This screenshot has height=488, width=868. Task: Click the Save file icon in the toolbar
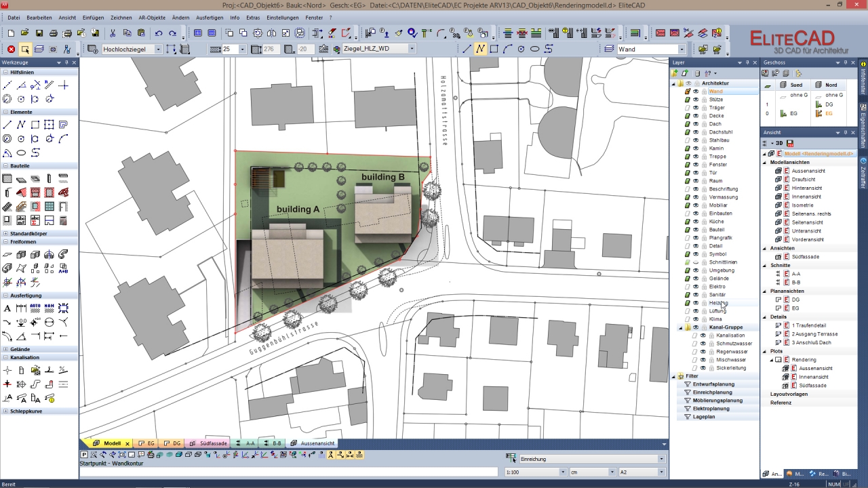click(39, 33)
